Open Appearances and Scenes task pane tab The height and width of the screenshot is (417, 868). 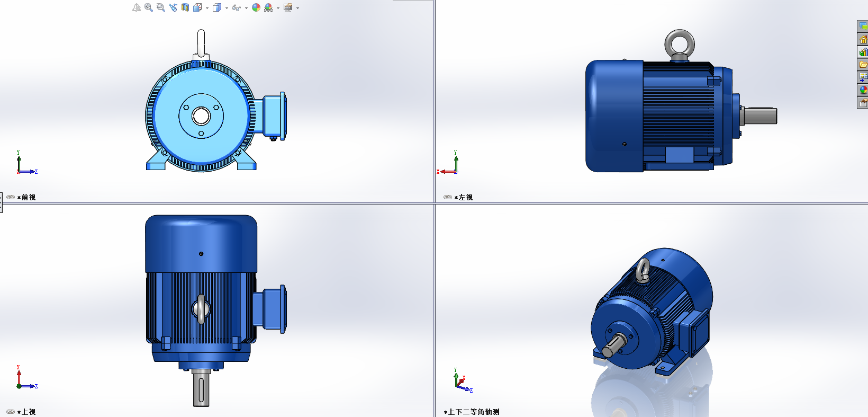click(863, 90)
